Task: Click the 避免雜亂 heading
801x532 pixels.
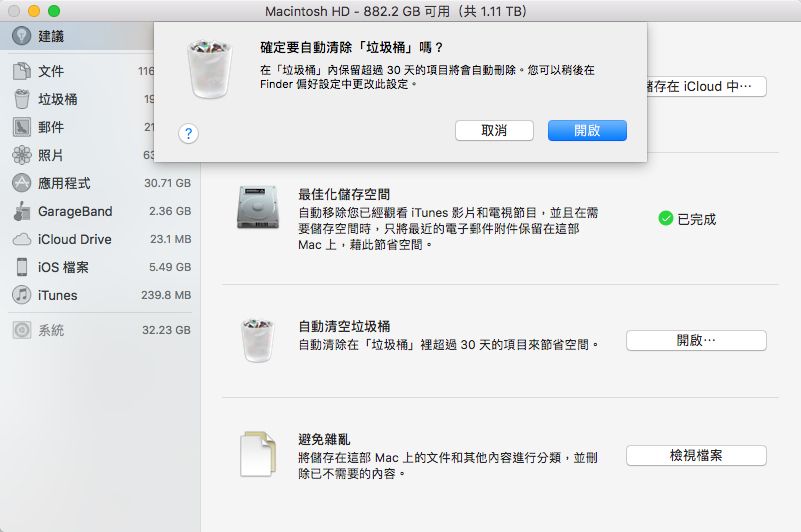Action: 324,440
